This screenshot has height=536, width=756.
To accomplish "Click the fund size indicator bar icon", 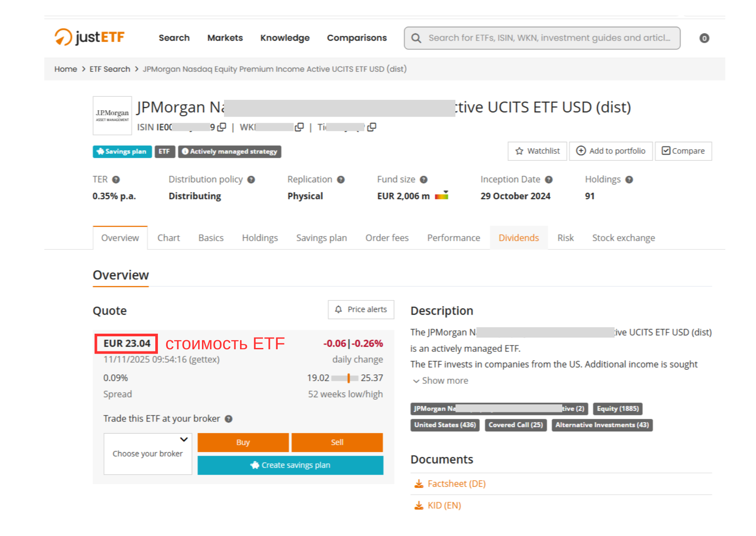I will (x=442, y=195).
